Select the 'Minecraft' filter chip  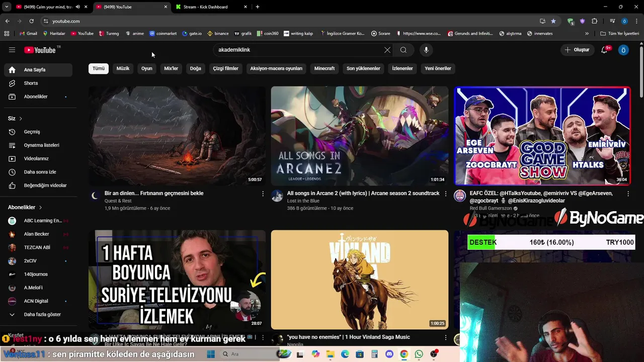pos(325,68)
